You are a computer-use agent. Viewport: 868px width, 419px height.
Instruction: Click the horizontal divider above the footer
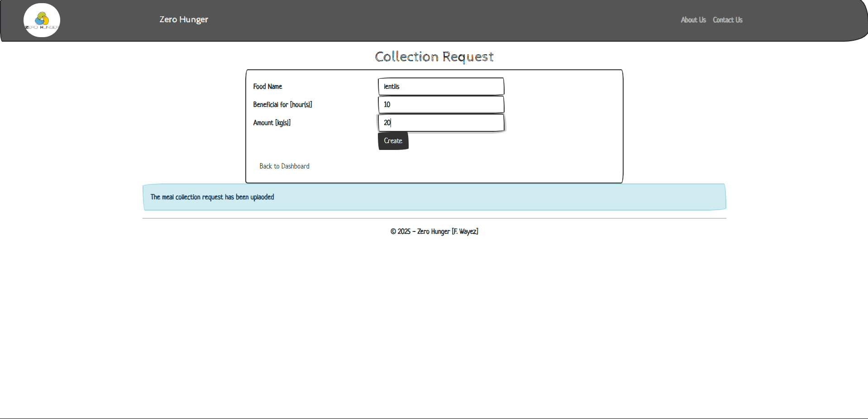pyautogui.click(x=434, y=218)
